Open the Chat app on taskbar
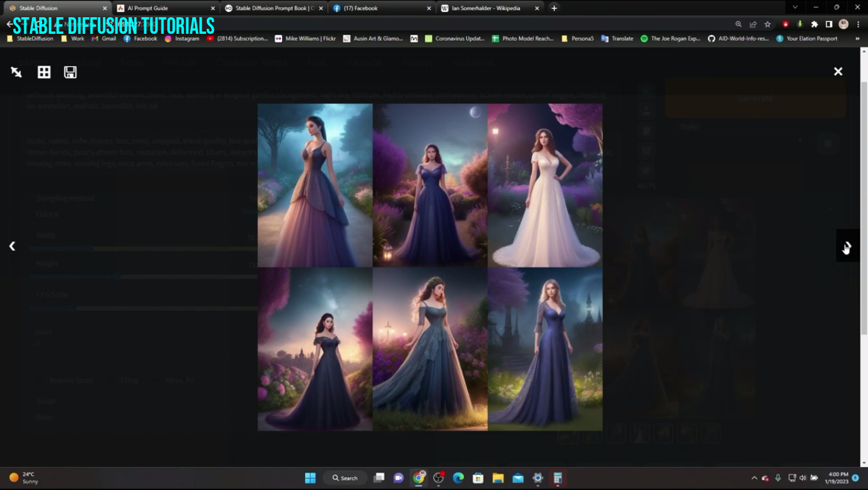The width and height of the screenshot is (868, 490). (x=399, y=478)
